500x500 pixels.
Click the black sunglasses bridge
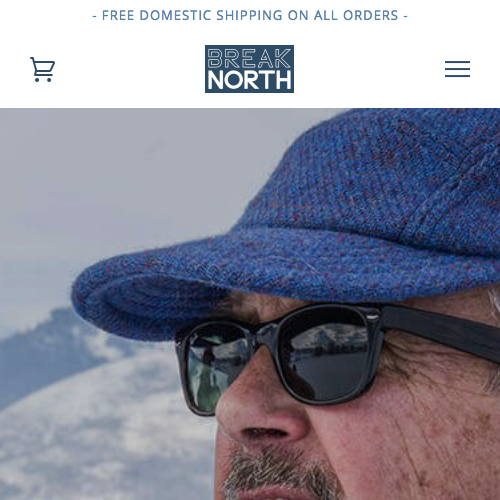coord(265,335)
